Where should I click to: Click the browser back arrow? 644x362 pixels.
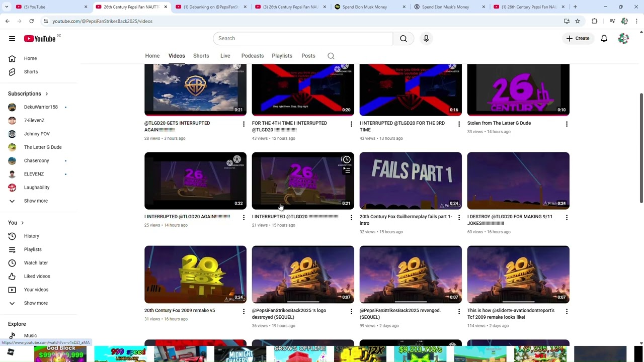pos(8,21)
